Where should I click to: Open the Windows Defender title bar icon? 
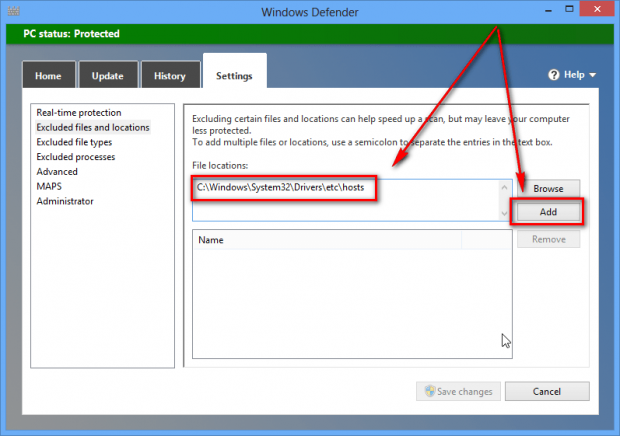click(13, 11)
